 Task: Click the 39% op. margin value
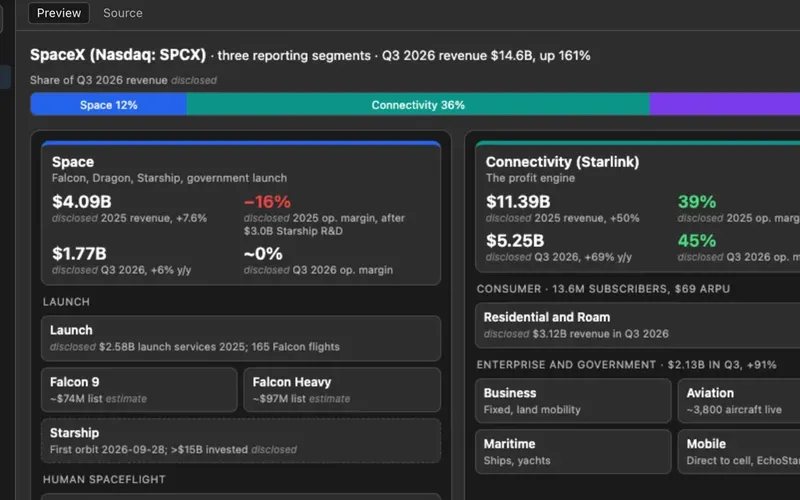tap(696, 202)
